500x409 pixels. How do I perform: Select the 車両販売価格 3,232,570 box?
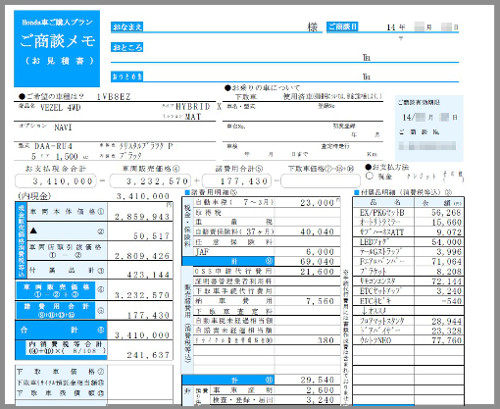pyautogui.click(x=151, y=181)
